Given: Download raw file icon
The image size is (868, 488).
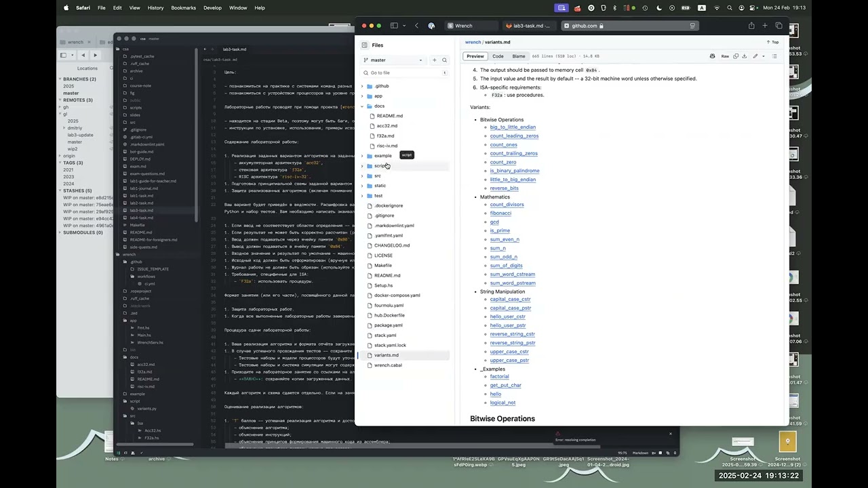Looking at the screenshot, I should 745,56.
